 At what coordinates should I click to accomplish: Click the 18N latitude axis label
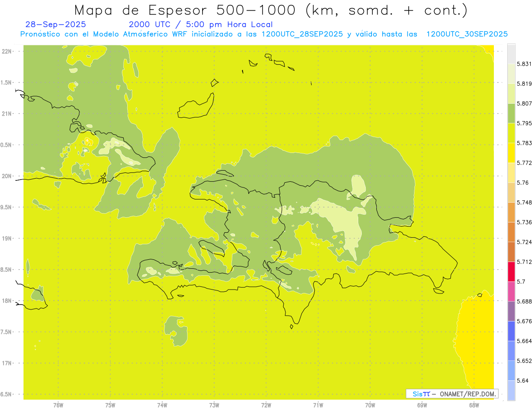[7, 301]
